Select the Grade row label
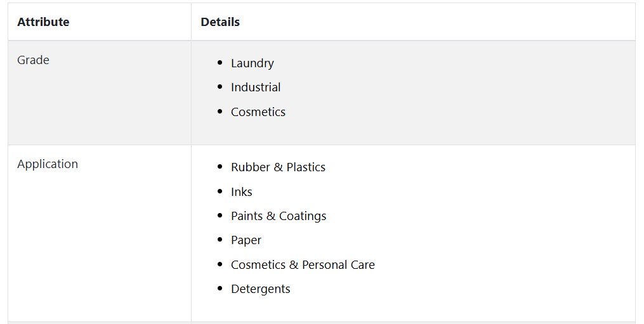Image resolution: width=644 pixels, height=324 pixels. (33, 60)
